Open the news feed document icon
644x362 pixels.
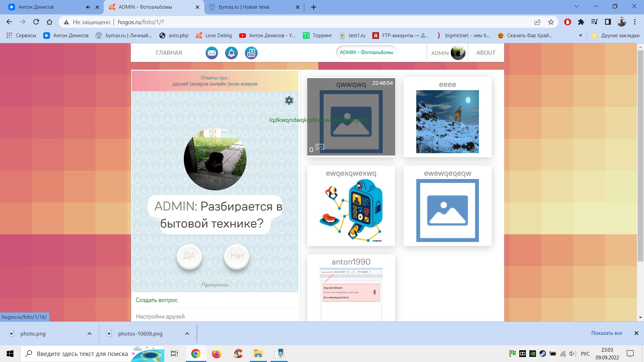tap(251, 53)
